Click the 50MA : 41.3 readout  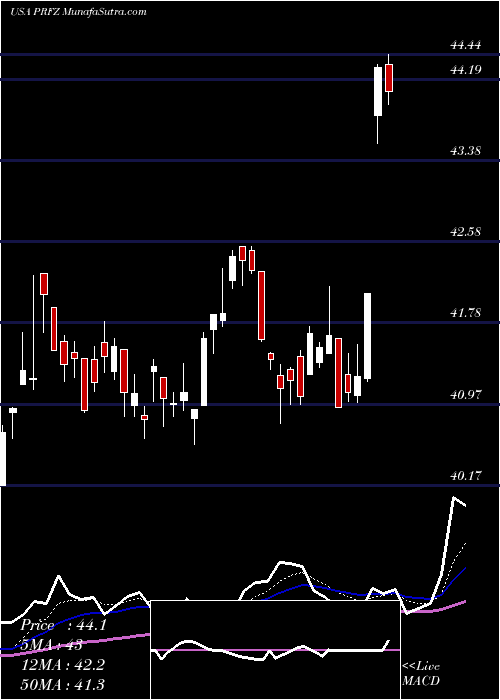(63, 684)
